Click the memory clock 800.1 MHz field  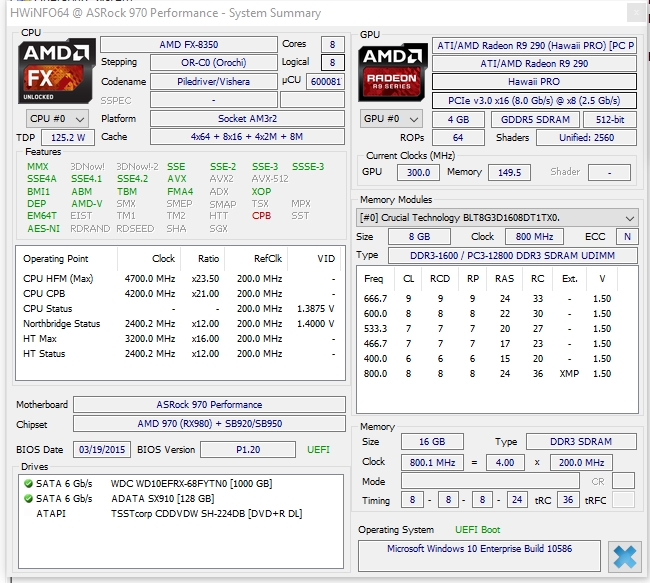pos(432,463)
